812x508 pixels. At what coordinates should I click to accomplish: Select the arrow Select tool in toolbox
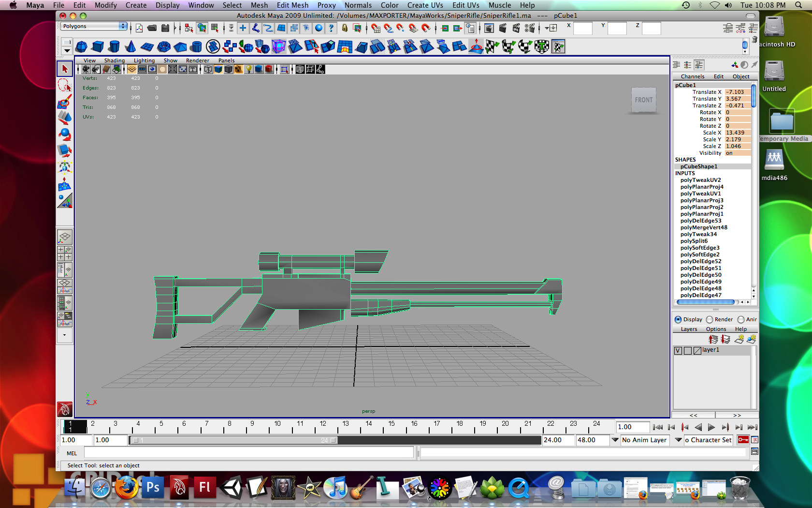pos(65,69)
